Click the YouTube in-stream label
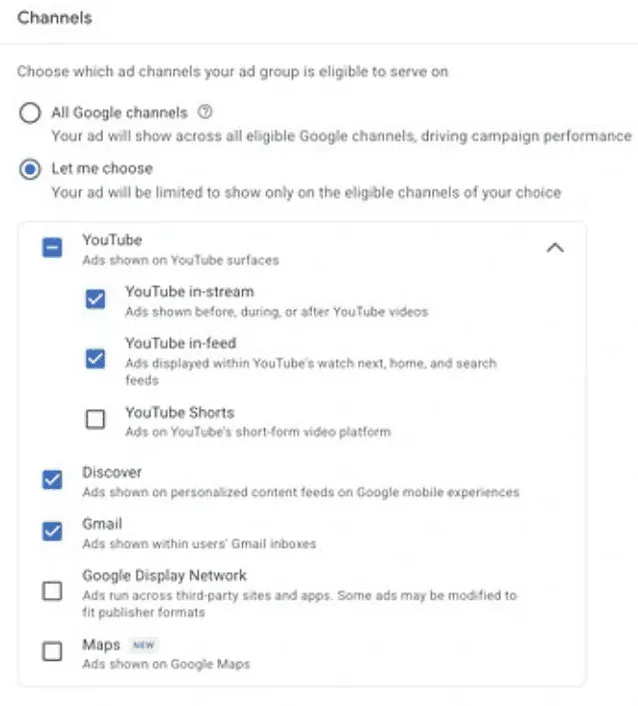Viewport: 638px width, 706px height. click(x=190, y=292)
